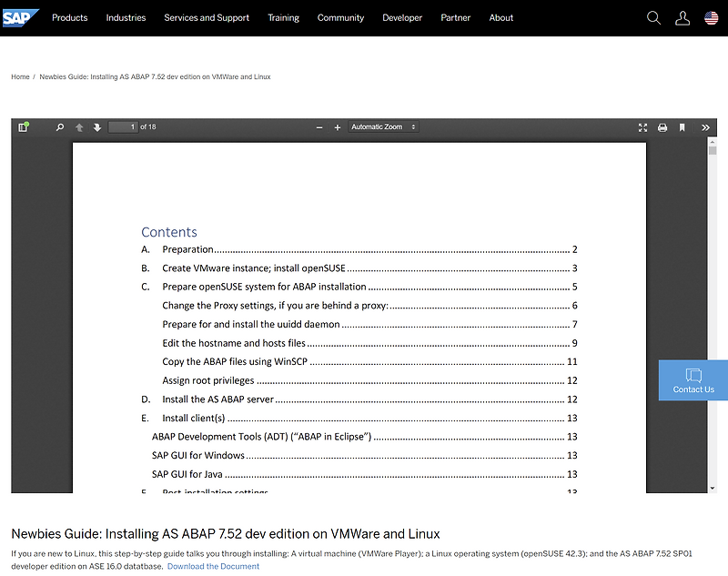This screenshot has height=576, width=728.
Task: Go to the previous page
Action: [78, 126]
